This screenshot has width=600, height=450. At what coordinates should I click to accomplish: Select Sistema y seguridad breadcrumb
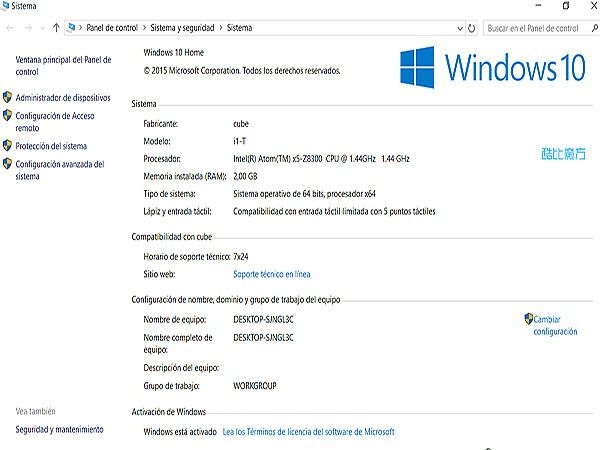(182, 28)
